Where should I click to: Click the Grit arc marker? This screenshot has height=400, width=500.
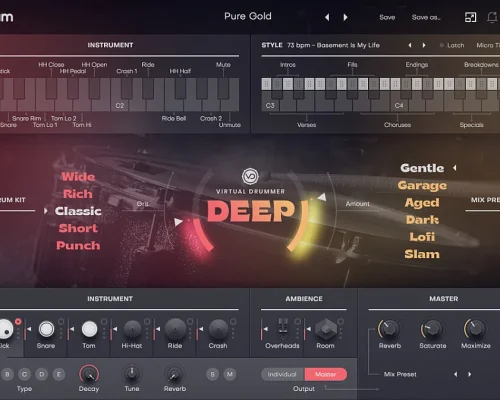[179, 222]
